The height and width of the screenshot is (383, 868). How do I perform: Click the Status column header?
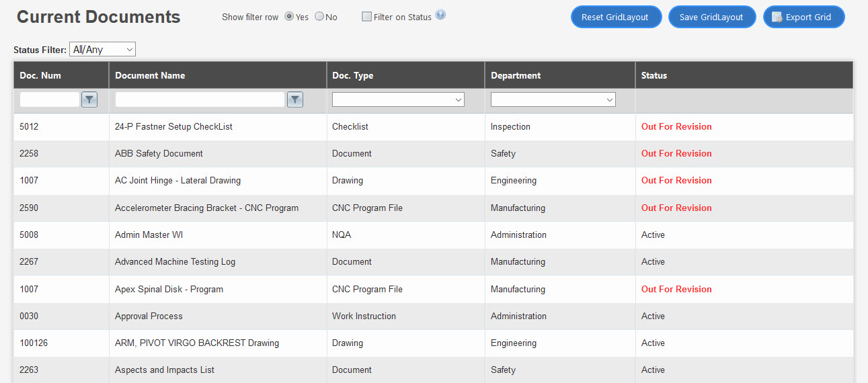[x=654, y=75]
